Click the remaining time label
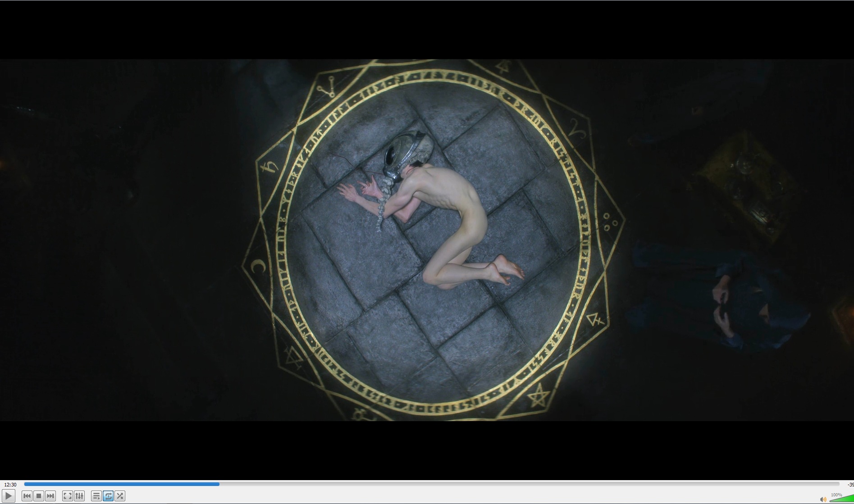854x504 pixels. pos(850,485)
